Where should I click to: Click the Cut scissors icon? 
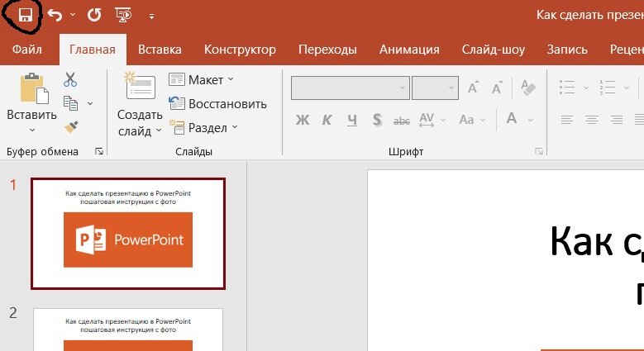click(70, 79)
